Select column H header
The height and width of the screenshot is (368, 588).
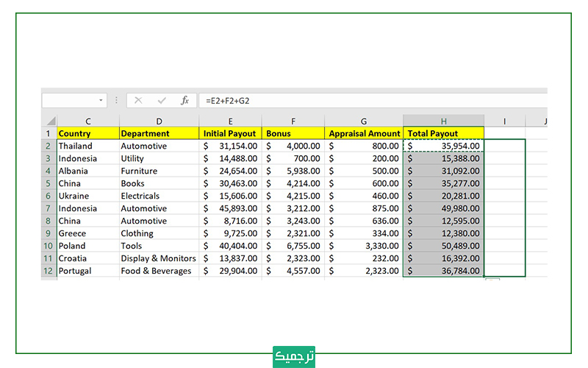[x=443, y=121]
